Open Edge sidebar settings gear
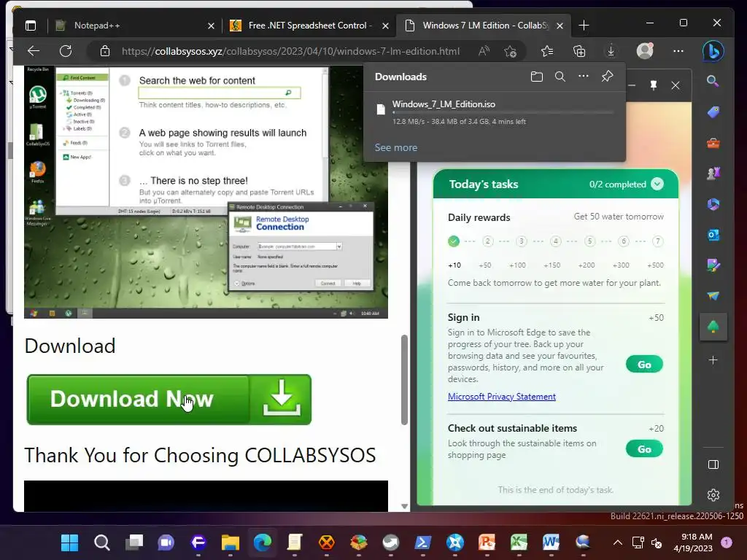The image size is (747, 560). (713, 495)
